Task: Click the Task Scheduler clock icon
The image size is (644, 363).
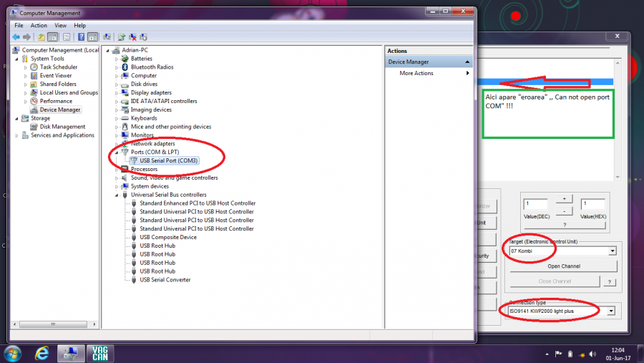Action: click(x=34, y=67)
